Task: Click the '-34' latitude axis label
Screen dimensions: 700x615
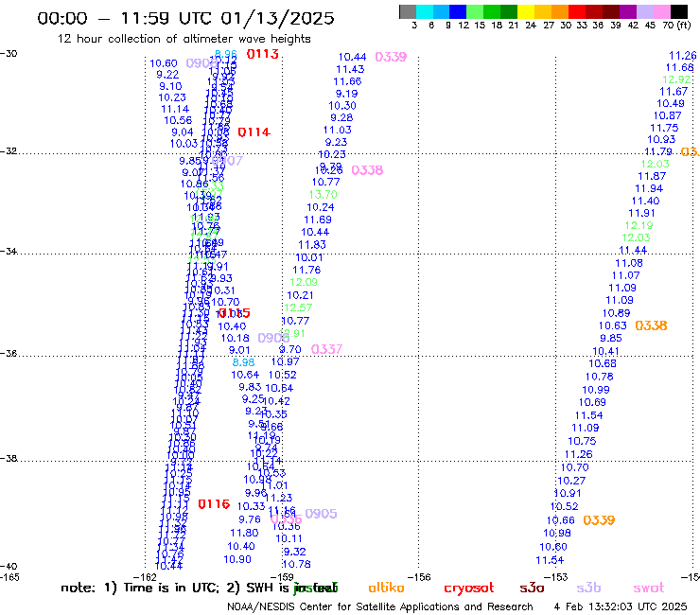Action: [x=9, y=251]
